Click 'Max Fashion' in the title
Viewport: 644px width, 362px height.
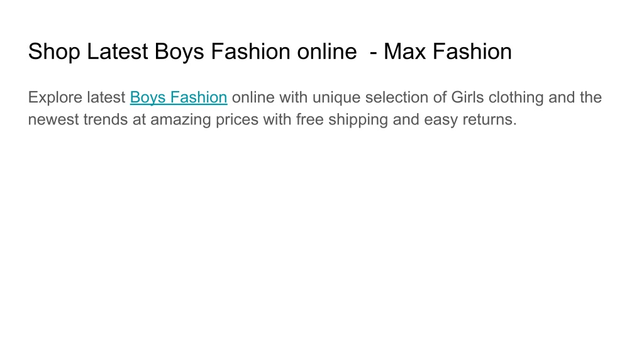coord(448,52)
